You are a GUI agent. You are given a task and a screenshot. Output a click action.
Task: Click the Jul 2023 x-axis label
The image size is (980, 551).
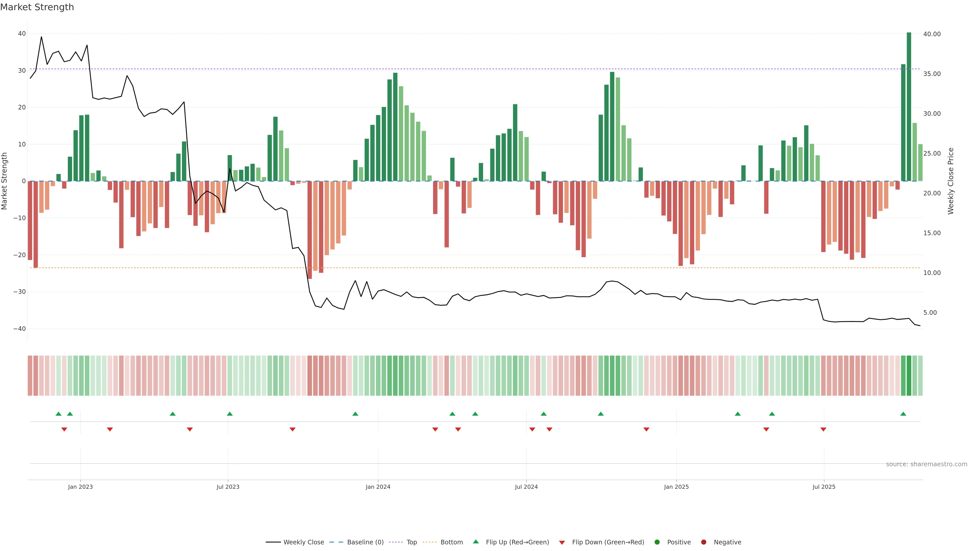click(228, 487)
